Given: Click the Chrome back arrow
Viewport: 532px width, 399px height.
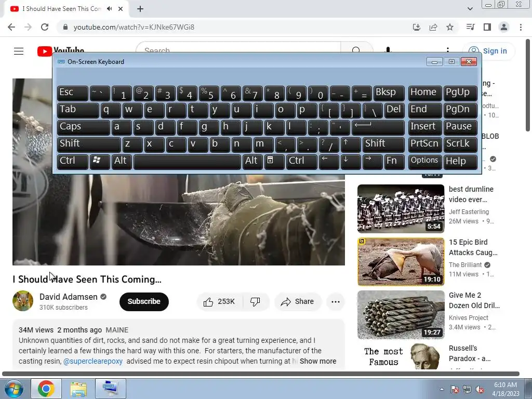Looking at the screenshot, I should pyautogui.click(x=11, y=27).
